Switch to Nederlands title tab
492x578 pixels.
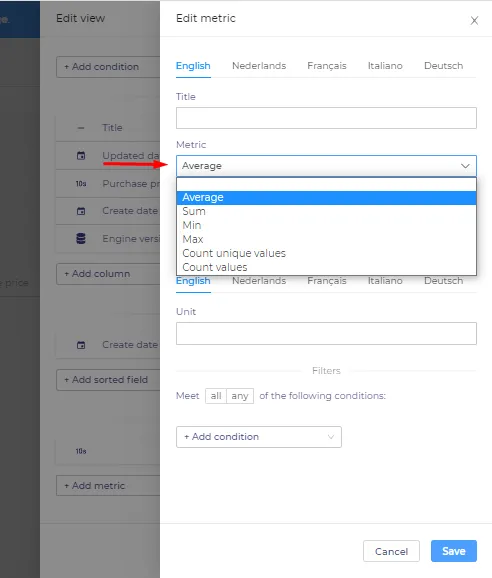tap(259, 66)
